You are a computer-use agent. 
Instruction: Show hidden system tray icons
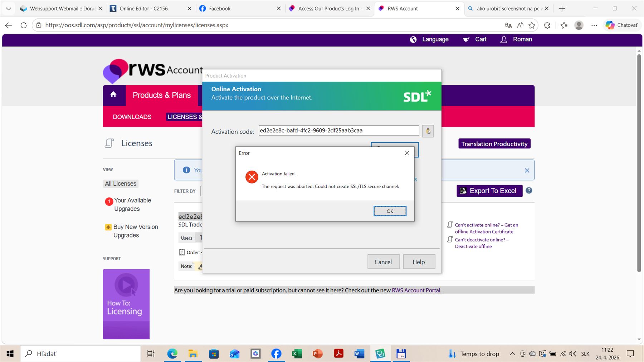click(512, 353)
